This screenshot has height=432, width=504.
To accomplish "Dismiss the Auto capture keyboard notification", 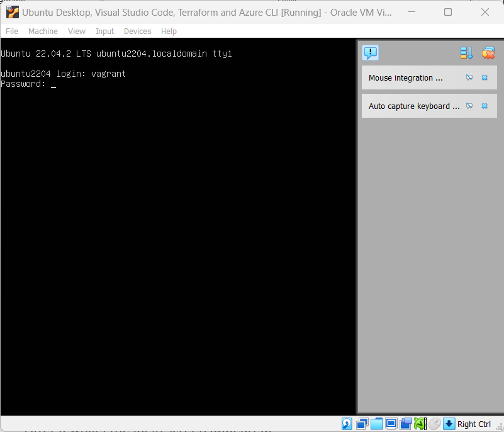I will click(484, 106).
